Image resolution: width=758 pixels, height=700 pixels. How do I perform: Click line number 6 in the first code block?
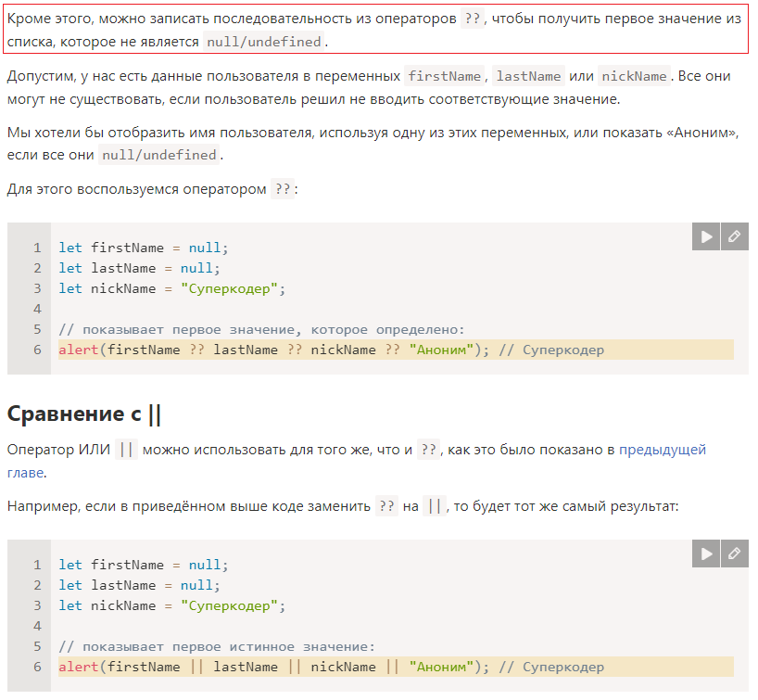pos(37,350)
